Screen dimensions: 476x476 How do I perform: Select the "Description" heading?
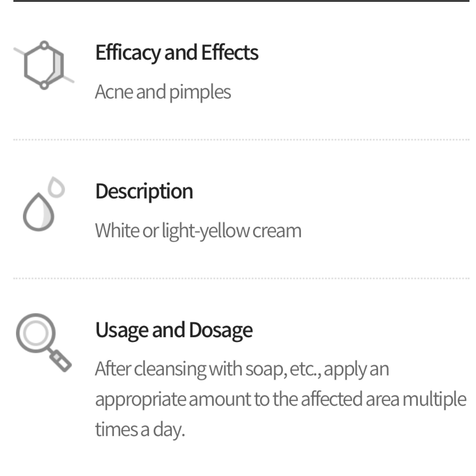[144, 192]
